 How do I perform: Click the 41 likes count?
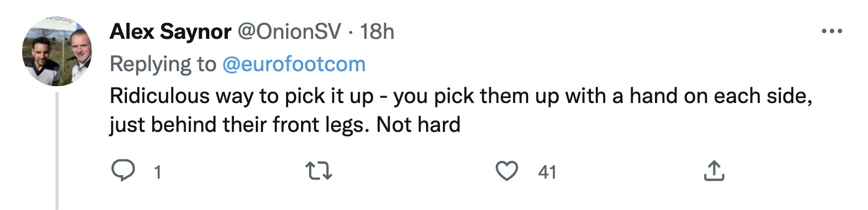547,172
